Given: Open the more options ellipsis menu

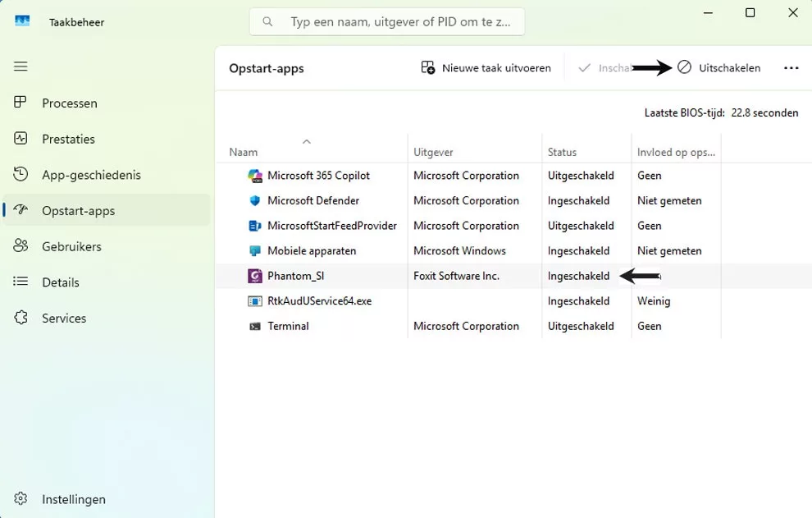Looking at the screenshot, I should 791,68.
